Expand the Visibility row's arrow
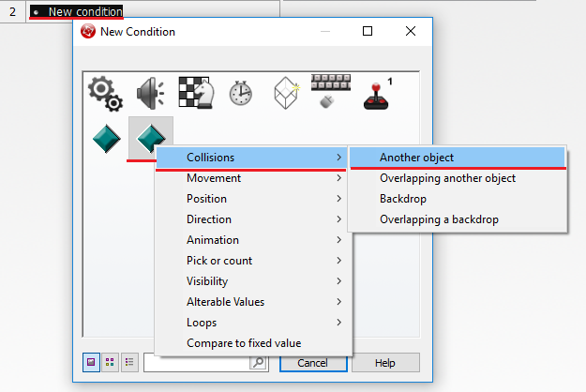 tap(339, 281)
